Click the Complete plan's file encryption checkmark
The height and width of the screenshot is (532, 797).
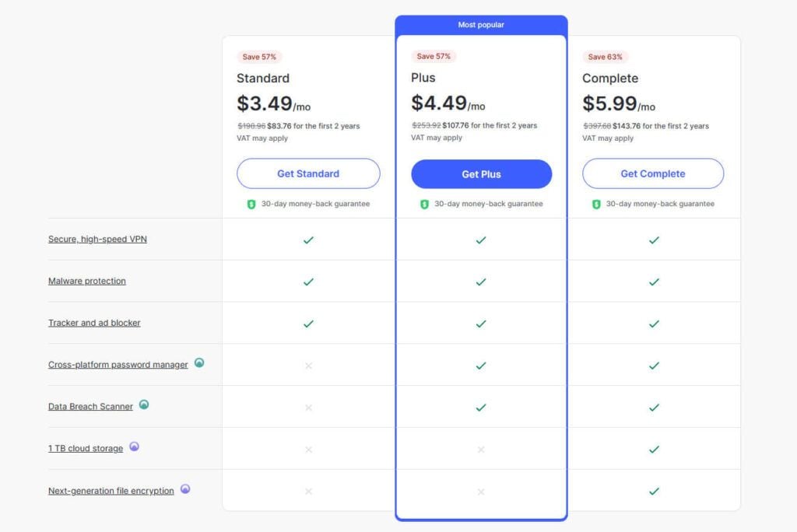pyautogui.click(x=654, y=491)
